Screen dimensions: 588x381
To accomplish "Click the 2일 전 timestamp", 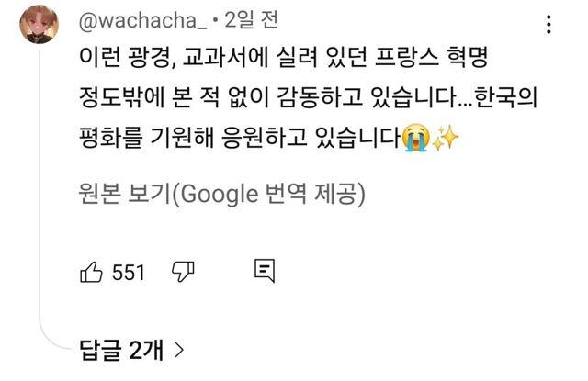I will (x=251, y=20).
